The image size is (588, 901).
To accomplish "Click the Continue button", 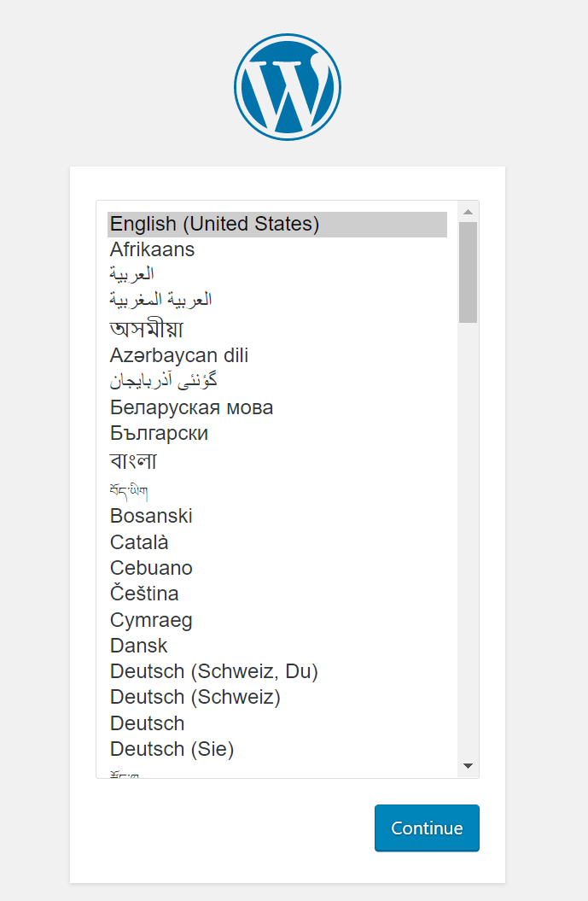I will 427,828.
